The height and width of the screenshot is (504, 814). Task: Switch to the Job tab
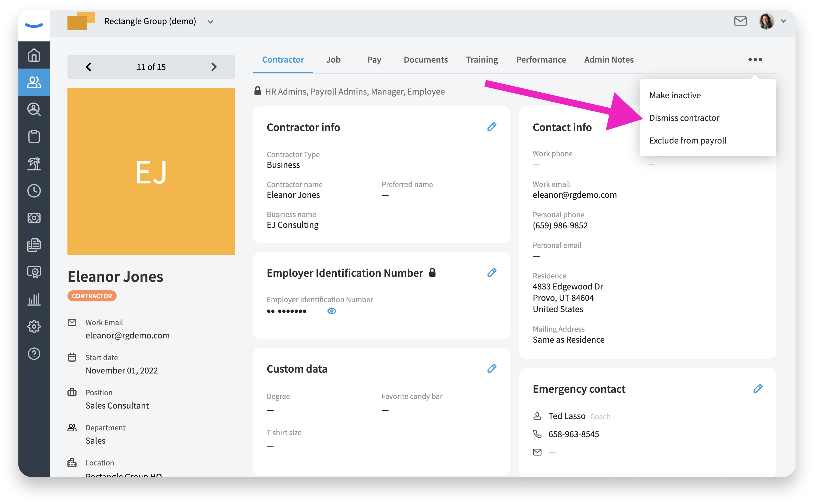(x=333, y=60)
